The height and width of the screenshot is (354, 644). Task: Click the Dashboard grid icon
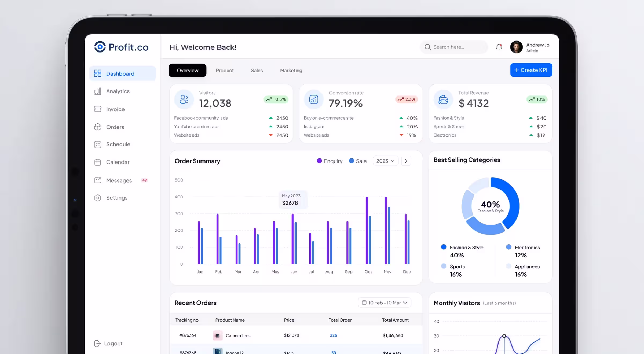coord(98,73)
